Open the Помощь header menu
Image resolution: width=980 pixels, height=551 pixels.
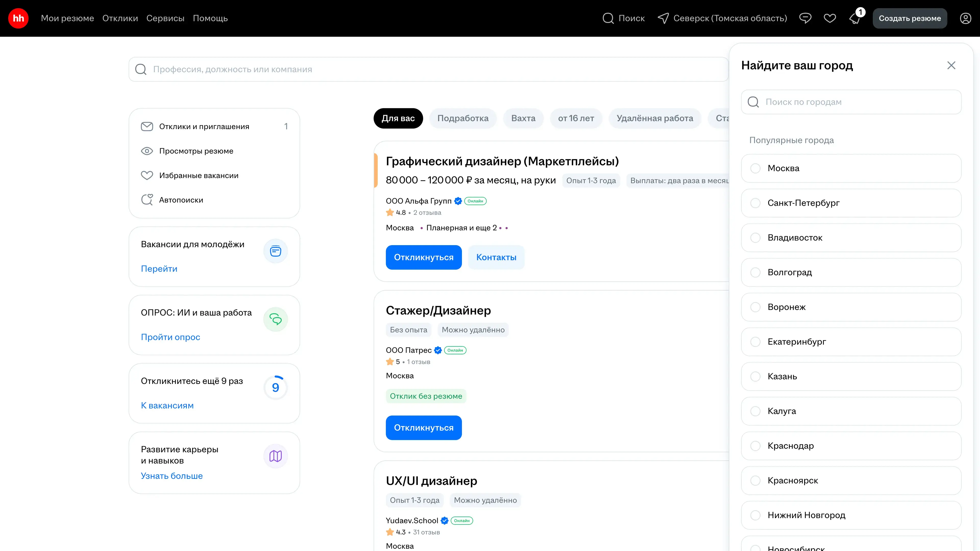tap(210, 18)
